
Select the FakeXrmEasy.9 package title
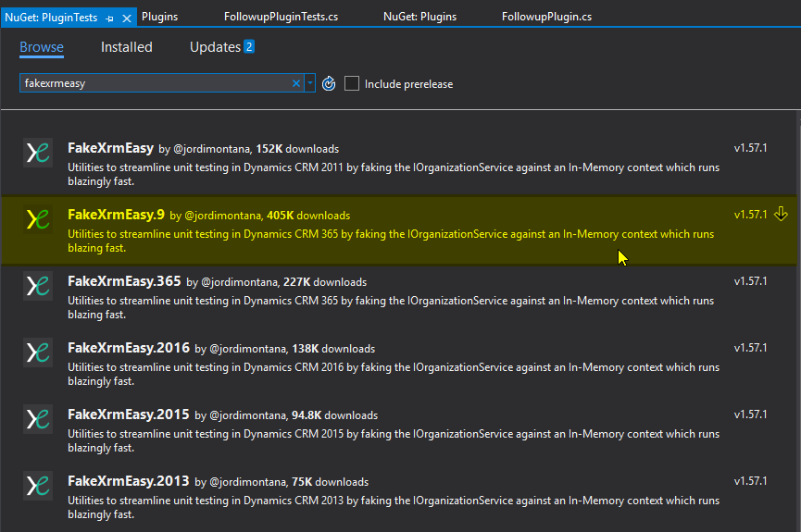(x=116, y=215)
